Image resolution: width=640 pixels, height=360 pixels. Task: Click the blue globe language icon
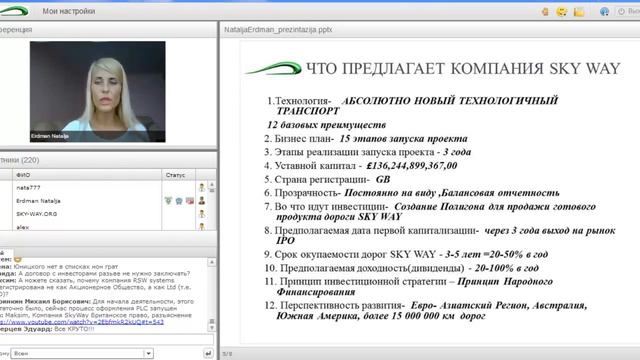click(x=604, y=11)
